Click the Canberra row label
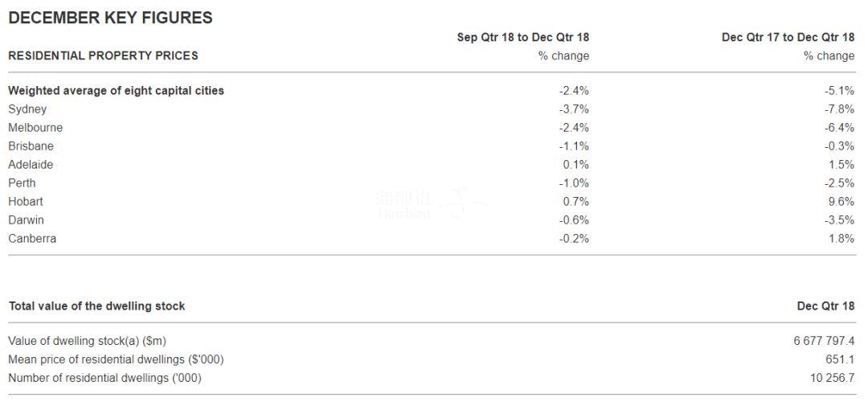 (32, 239)
